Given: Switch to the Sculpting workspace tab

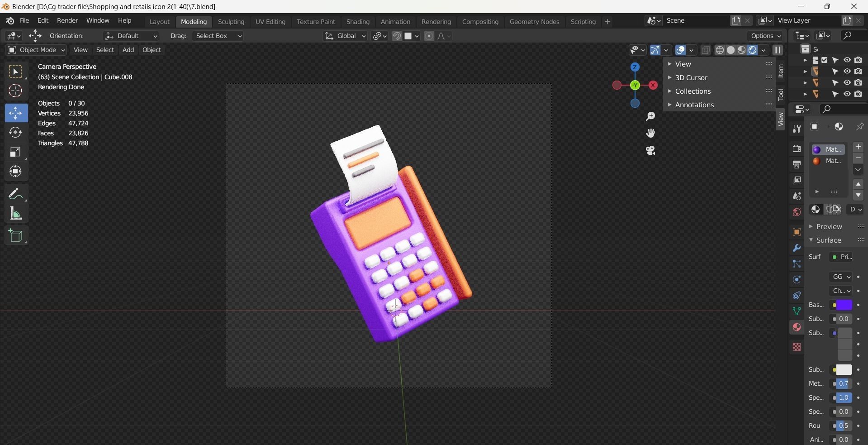Looking at the screenshot, I should [231, 22].
